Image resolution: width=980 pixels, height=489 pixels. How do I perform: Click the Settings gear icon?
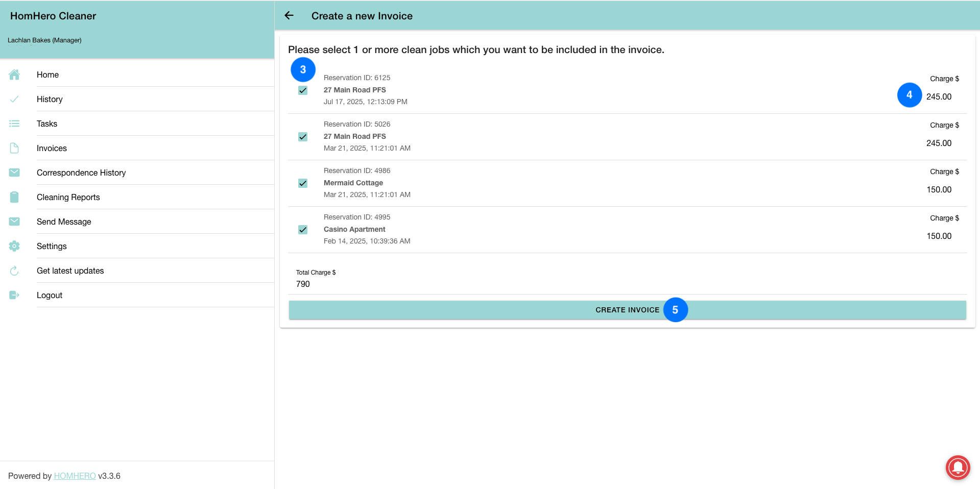14,246
